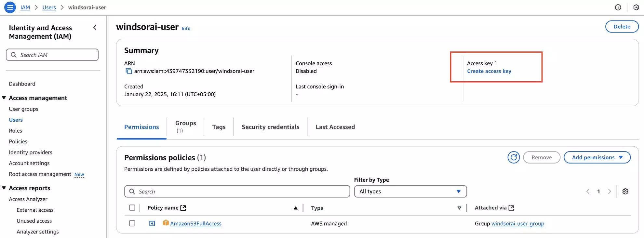The height and width of the screenshot is (238, 644).
Task: Open Unused access in the sidebar
Action: click(x=34, y=221)
